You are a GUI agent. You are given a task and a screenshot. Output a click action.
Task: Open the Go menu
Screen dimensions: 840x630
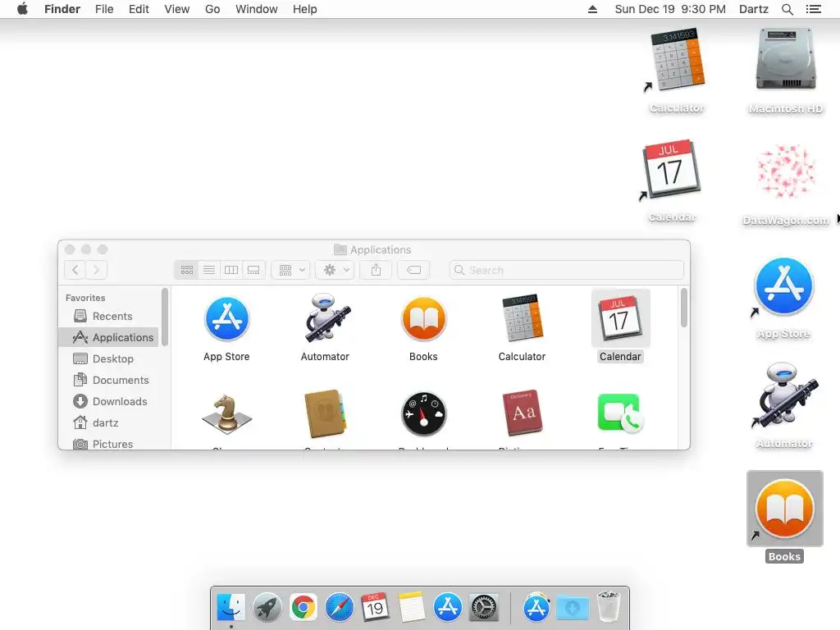[x=212, y=9]
